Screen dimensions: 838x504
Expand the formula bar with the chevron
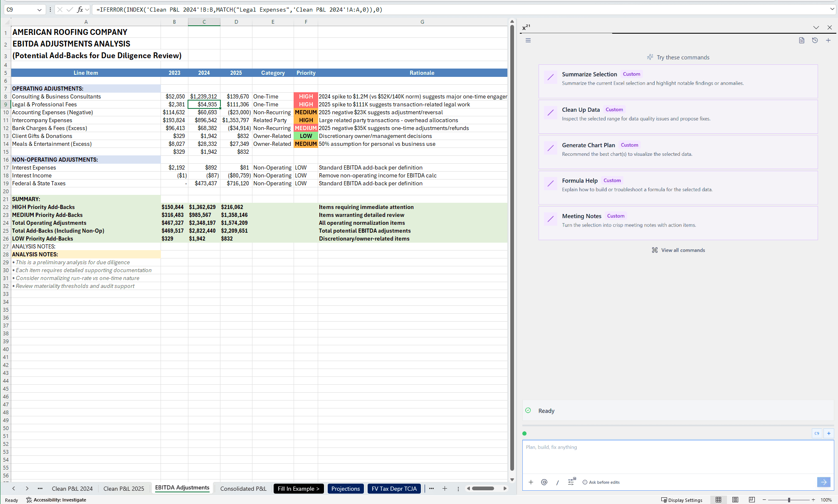[x=832, y=9]
